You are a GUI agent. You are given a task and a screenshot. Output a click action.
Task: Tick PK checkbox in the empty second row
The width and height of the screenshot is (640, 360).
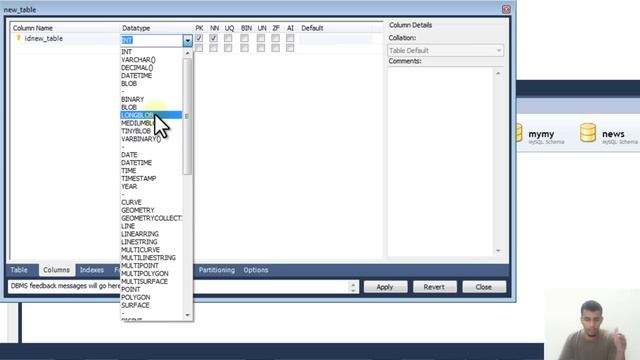(199, 48)
